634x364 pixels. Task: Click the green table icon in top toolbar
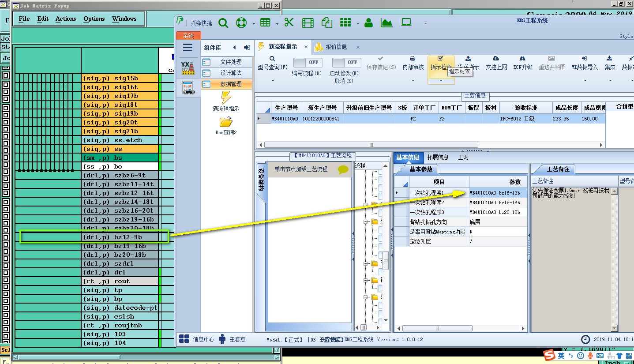coord(265,23)
